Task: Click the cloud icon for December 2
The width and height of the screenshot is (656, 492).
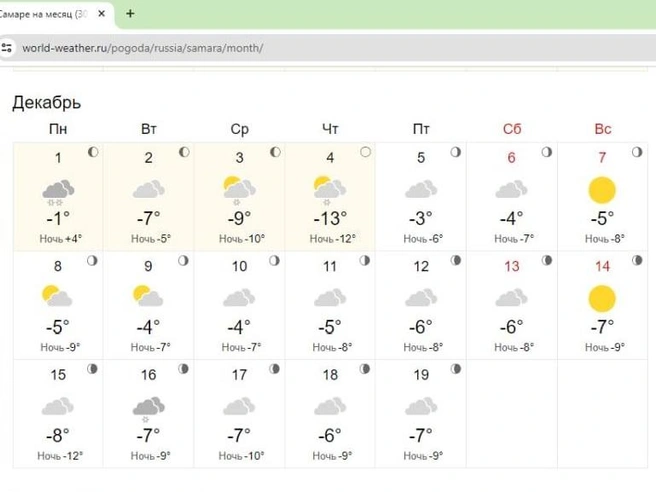Action: (149, 189)
